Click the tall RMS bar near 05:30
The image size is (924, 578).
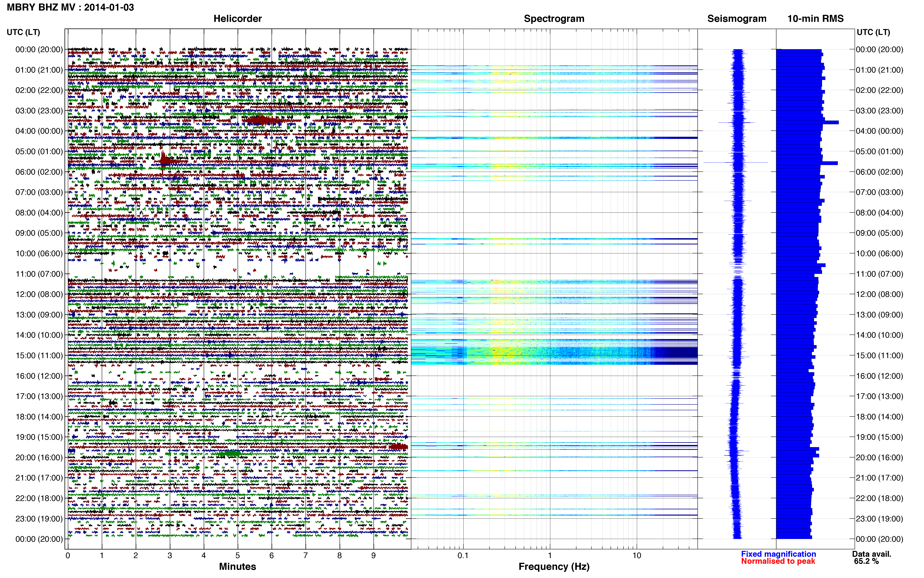(807, 163)
